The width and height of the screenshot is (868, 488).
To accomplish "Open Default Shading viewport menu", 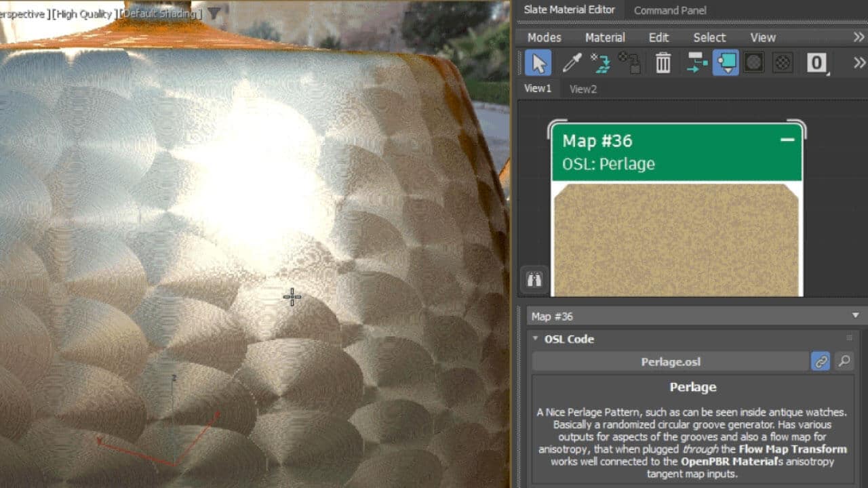I will (161, 14).
